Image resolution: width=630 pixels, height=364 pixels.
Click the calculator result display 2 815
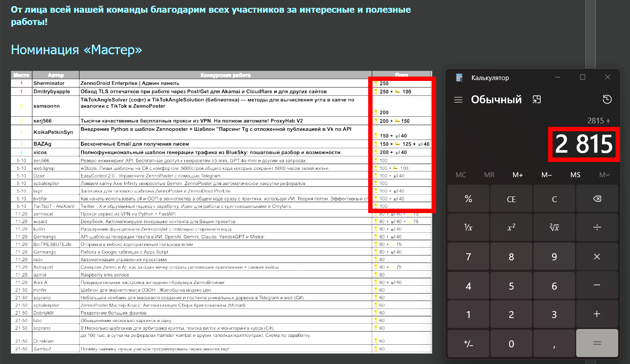pos(584,144)
